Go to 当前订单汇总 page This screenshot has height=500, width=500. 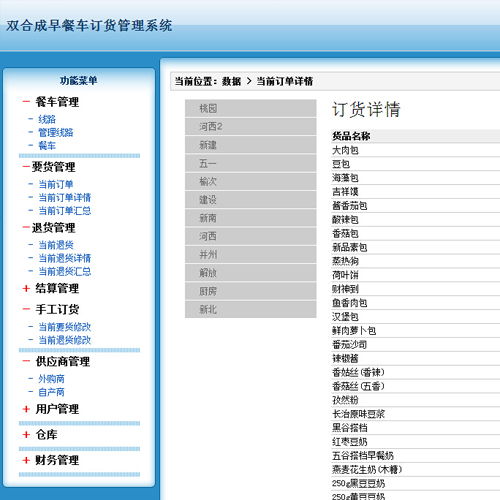click(x=65, y=211)
